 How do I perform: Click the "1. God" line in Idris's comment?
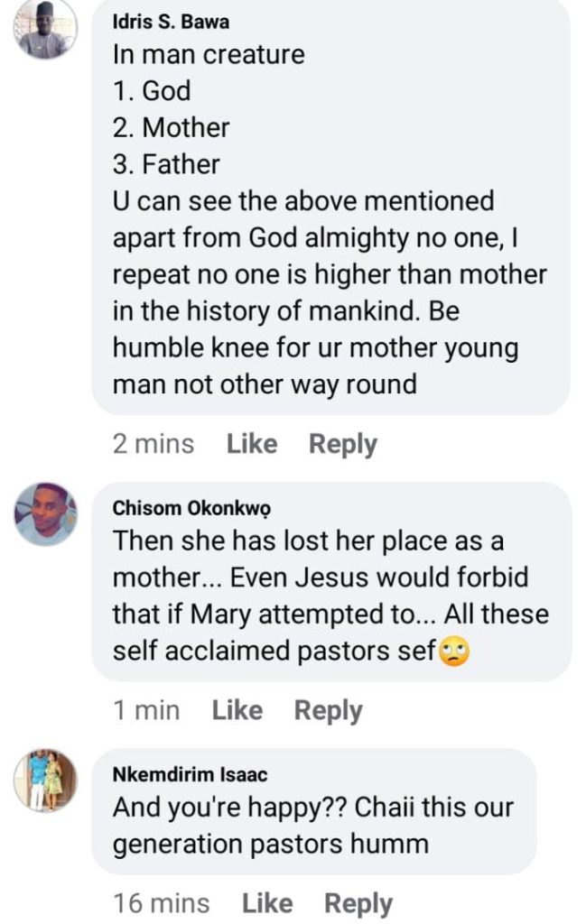[152, 91]
